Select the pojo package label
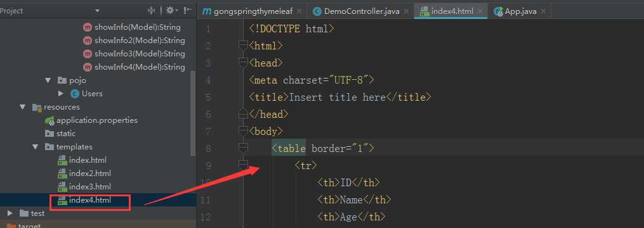This screenshot has width=644, height=228. 77,80
